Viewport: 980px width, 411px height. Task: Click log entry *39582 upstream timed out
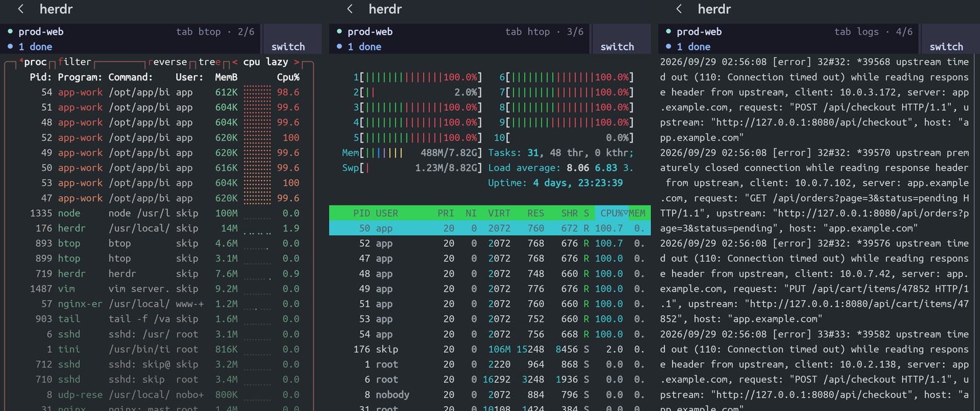(x=815, y=371)
